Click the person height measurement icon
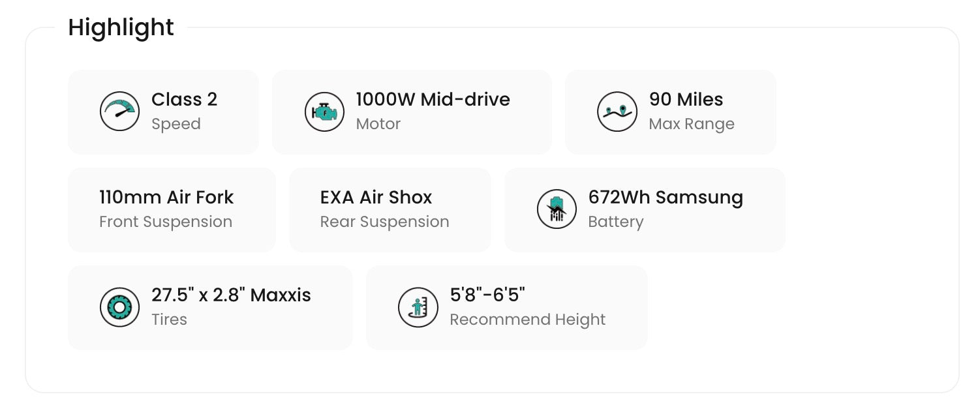 (x=418, y=307)
